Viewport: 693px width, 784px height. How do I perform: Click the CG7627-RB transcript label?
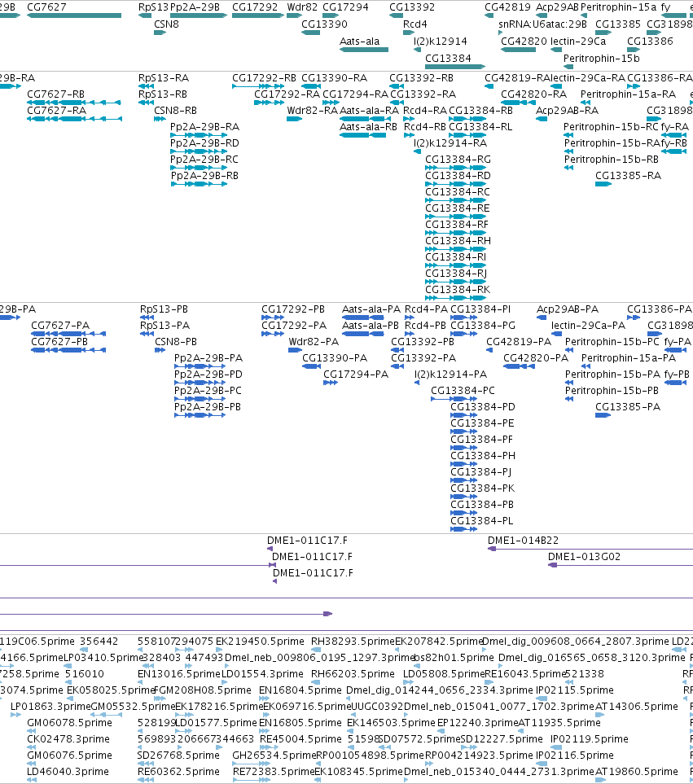click(x=55, y=94)
